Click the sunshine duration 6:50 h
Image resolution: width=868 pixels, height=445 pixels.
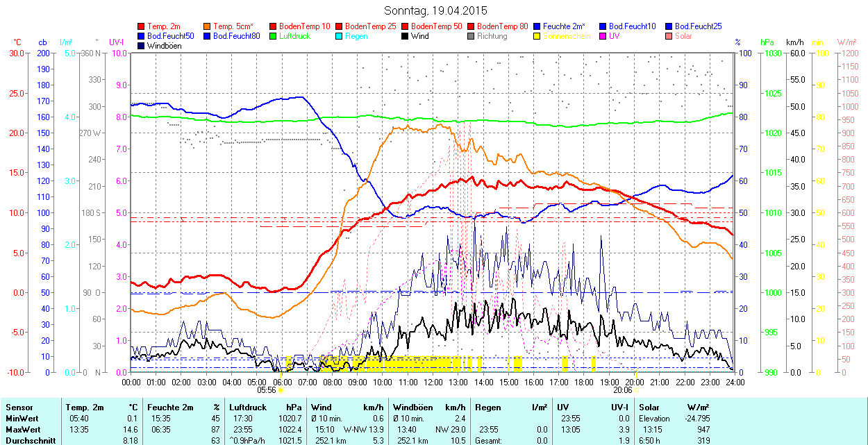pos(651,441)
